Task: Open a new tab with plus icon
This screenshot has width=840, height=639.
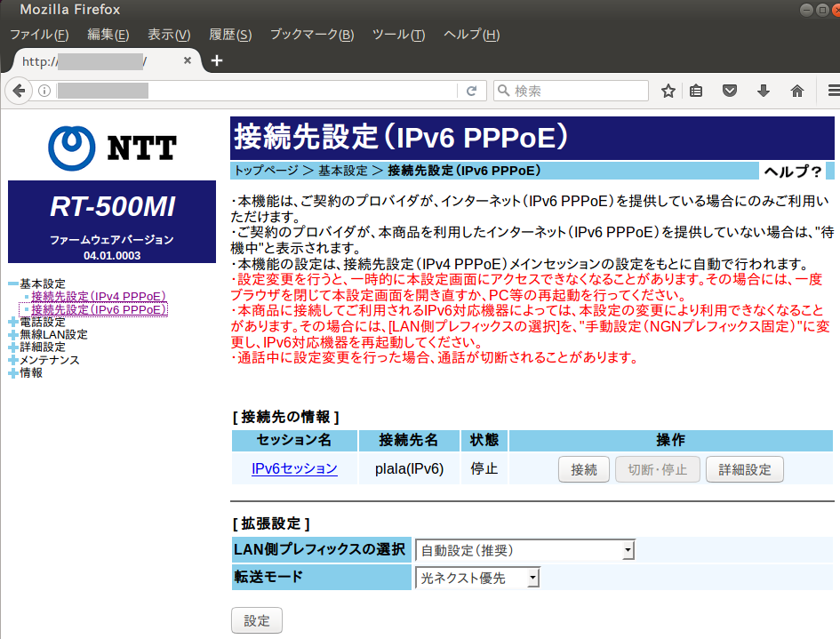Action: 216,60
